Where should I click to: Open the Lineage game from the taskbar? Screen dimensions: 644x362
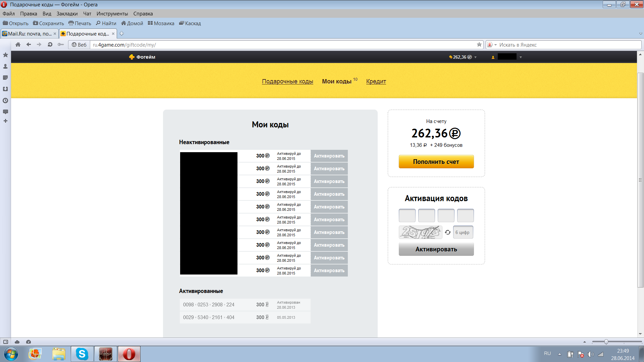pyautogui.click(x=106, y=354)
